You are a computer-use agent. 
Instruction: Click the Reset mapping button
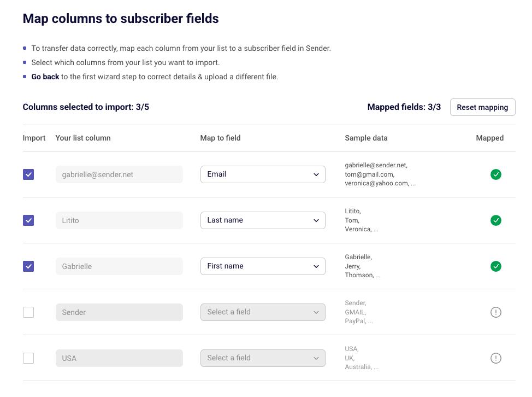coord(482,107)
